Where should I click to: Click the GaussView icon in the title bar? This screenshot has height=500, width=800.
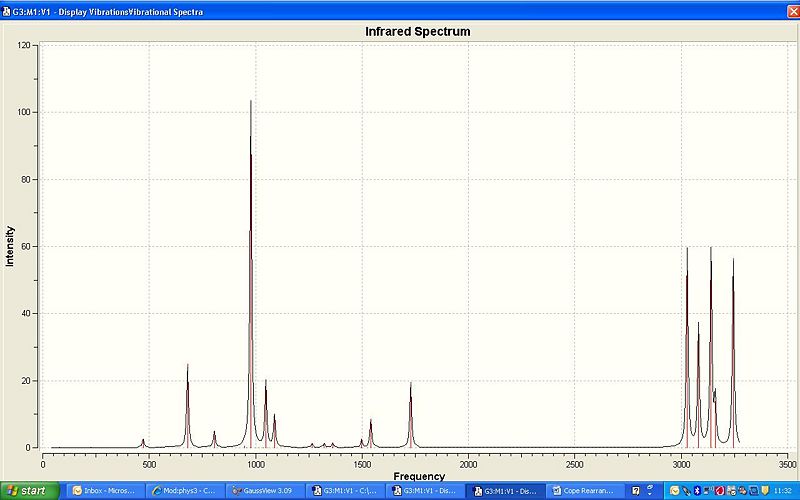[6, 11]
